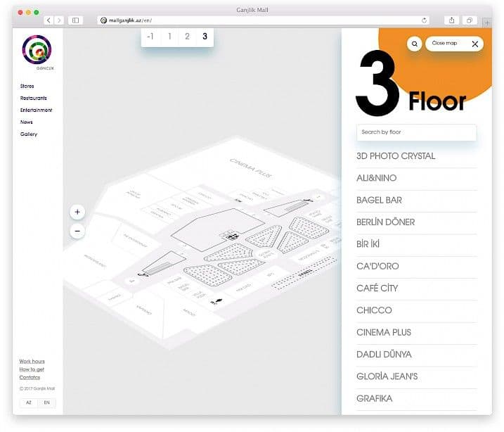Screen dimensions: 504x432
Task: Reload the page with the refresh icon
Action: coord(424,20)
